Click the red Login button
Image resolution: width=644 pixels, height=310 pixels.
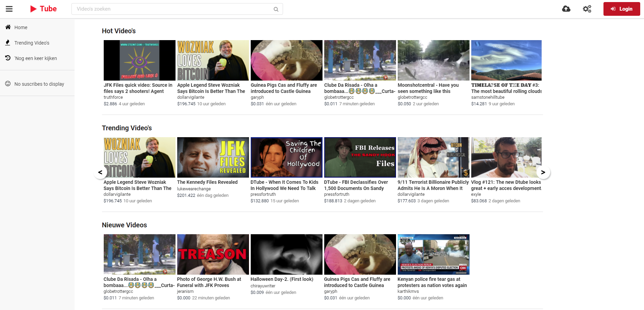click(622, 9)
